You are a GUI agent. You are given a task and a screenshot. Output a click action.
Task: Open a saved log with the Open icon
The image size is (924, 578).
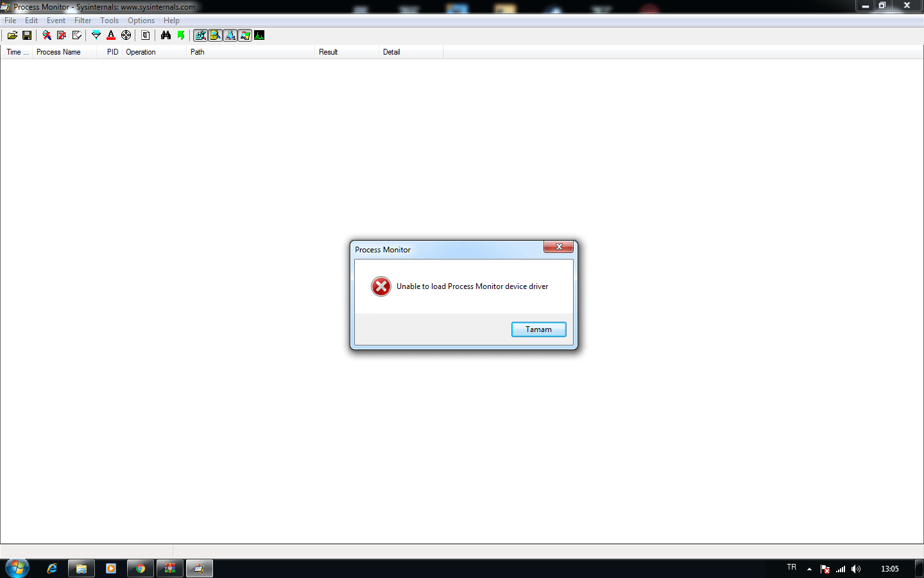(12, 35)
